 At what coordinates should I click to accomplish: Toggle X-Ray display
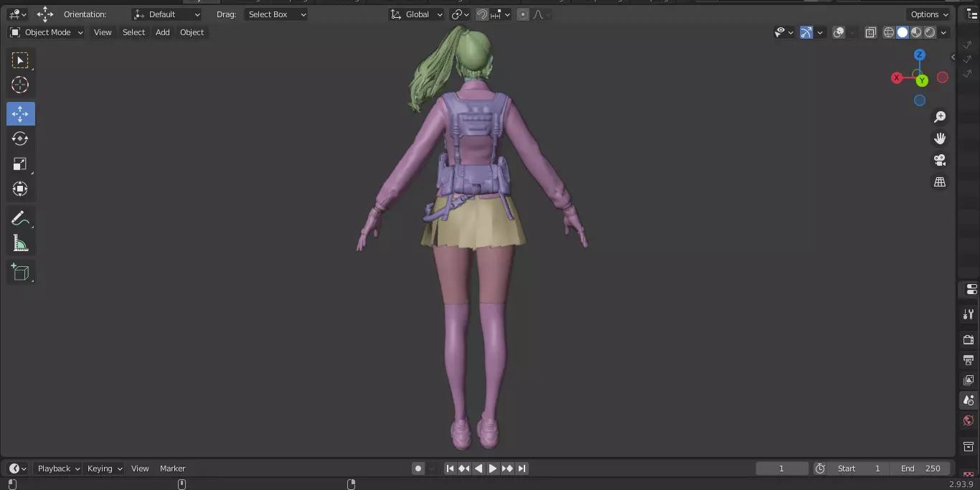pyautogui.click(x=871, y=32)
